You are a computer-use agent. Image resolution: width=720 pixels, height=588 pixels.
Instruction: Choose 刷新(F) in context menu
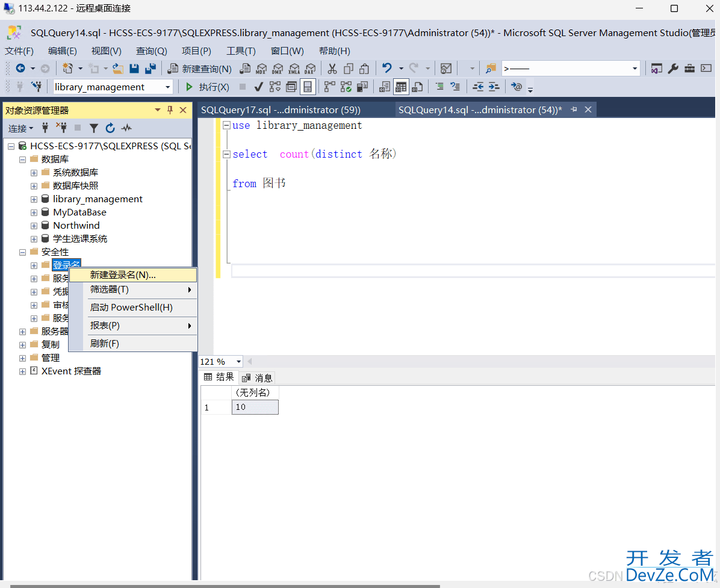(133, 343)
